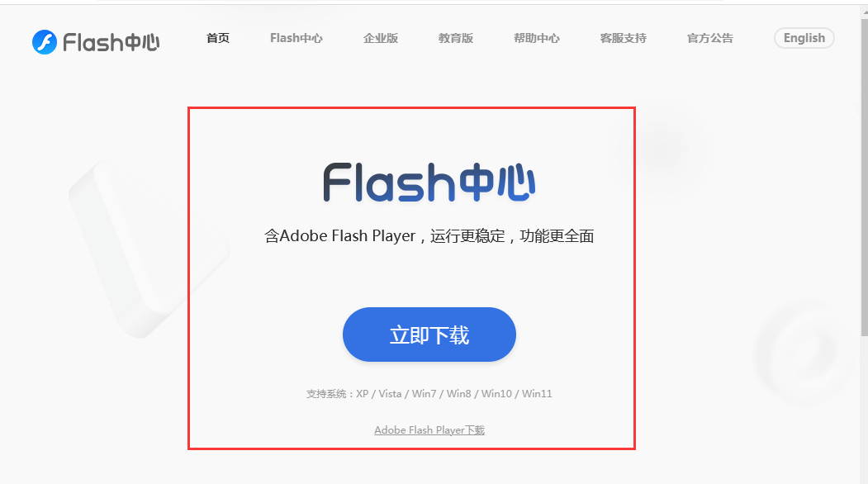Click the blurred gray circle decoration
868x484 pixels.
660,149
